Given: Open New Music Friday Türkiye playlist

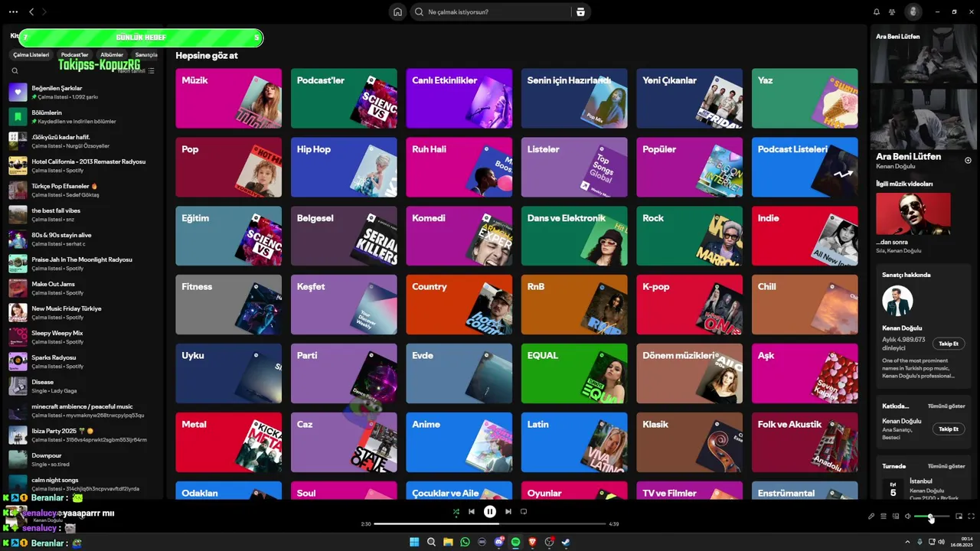Looking at the screenshot, I should 83,313.
